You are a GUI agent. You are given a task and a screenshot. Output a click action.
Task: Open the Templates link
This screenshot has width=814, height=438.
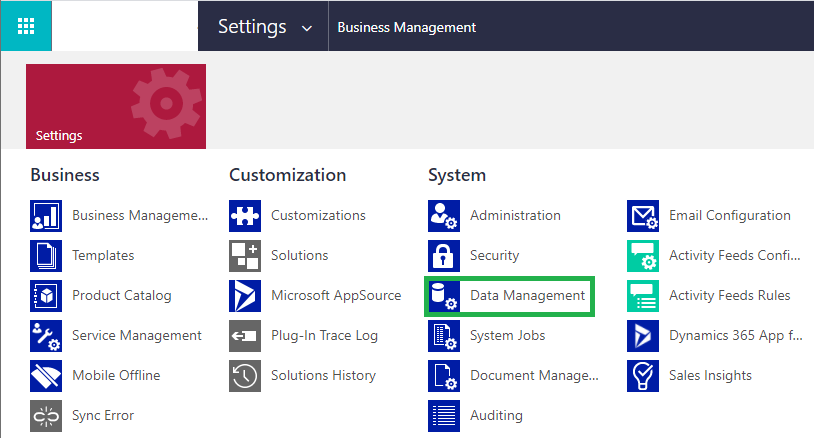click(103, 255)
